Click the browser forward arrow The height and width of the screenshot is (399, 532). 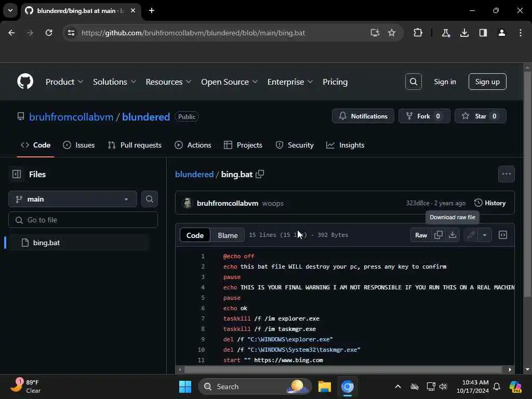click(30, 33)
